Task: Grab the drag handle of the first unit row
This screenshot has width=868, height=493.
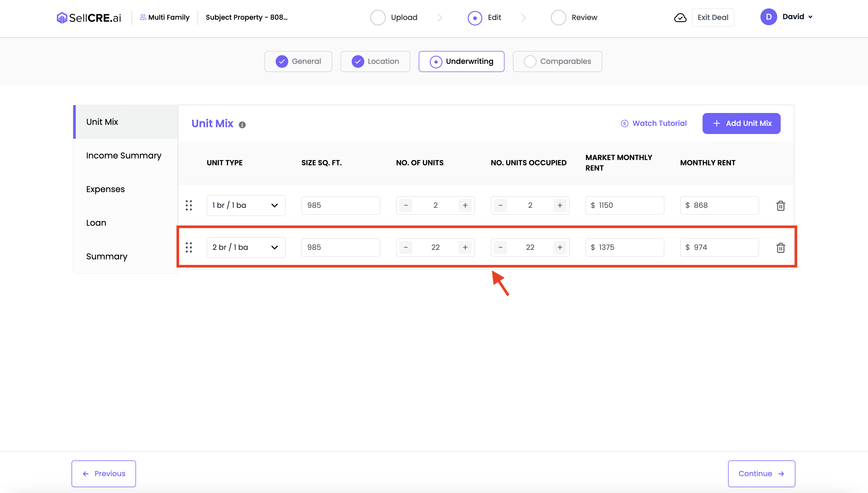Action: point(189,205)
